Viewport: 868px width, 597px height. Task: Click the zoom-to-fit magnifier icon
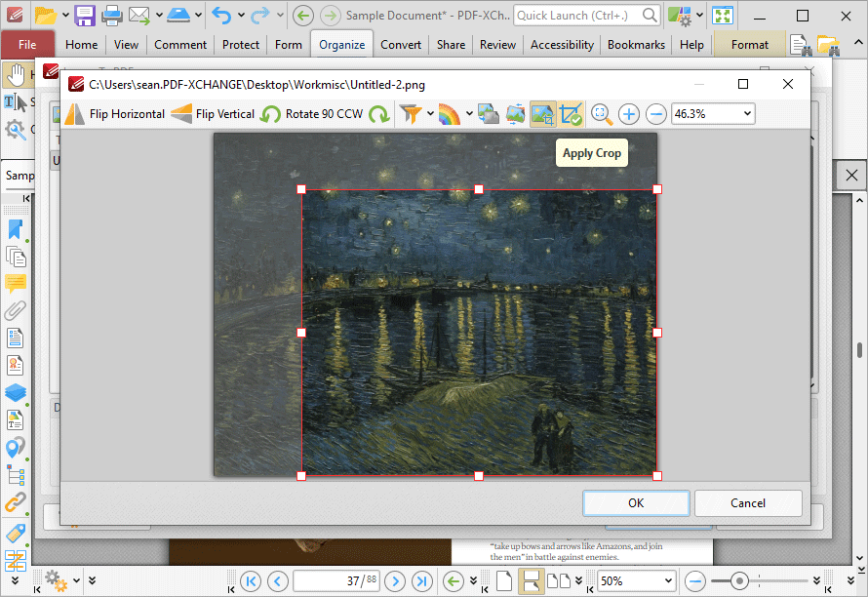(x=601, y=114)
